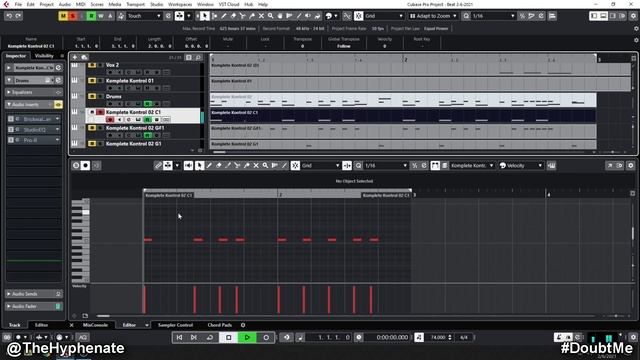This screenshot has width=640, height=360.
Task: Open the Touch automation mode dropdown
Action: coord(144,16)
